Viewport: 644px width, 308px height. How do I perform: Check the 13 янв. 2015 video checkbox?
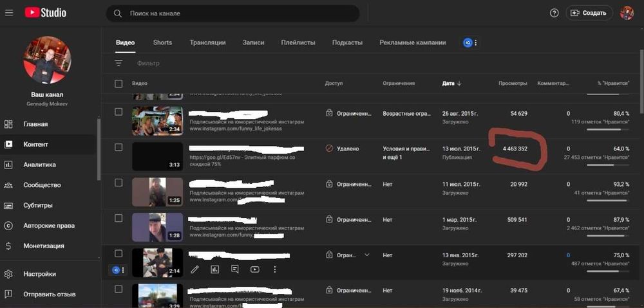[118, 253]
